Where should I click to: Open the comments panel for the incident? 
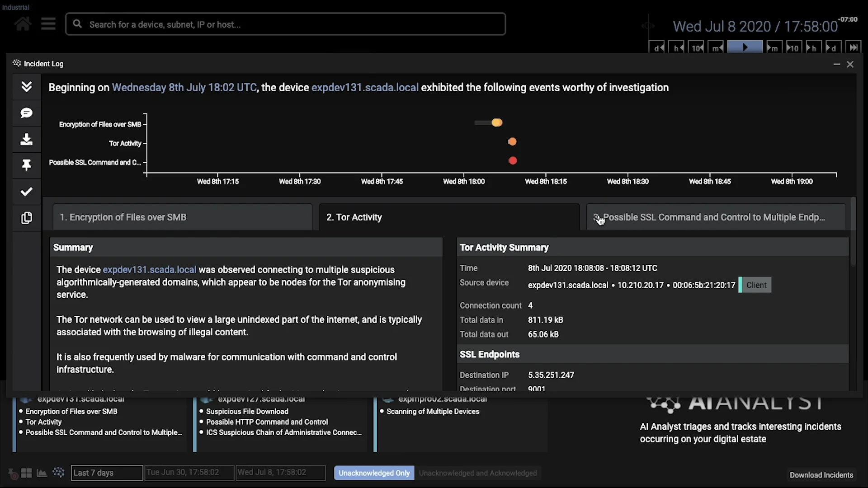[x=27, y=113]
